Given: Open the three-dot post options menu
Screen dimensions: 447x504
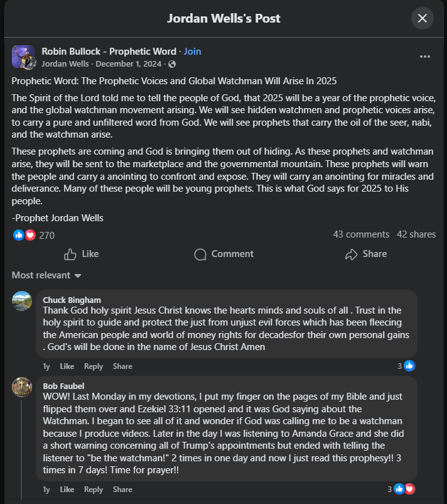Looking at the screenshot, I should click(425, 57).
